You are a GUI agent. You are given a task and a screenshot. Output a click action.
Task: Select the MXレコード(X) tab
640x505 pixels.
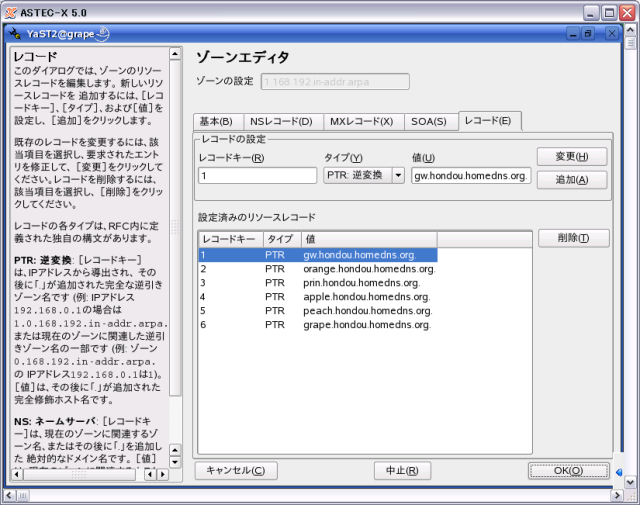point(361,121)
